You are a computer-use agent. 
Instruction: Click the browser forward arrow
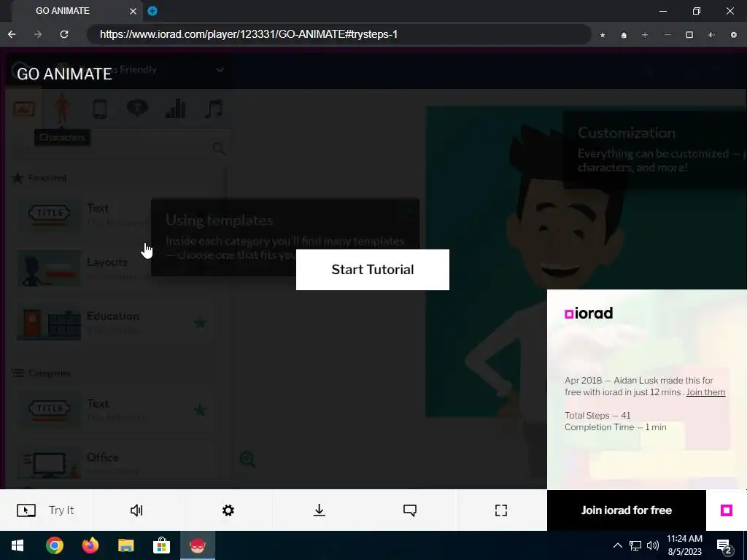pos(38,34)
